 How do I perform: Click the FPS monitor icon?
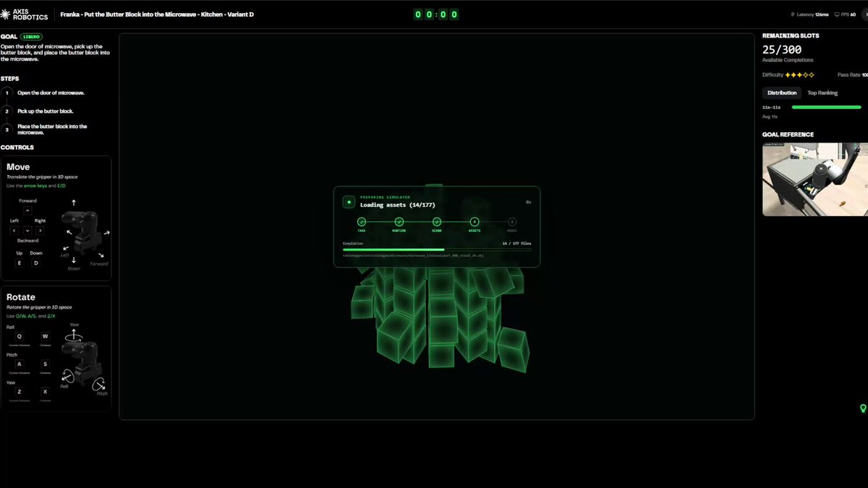click(837, 14)
